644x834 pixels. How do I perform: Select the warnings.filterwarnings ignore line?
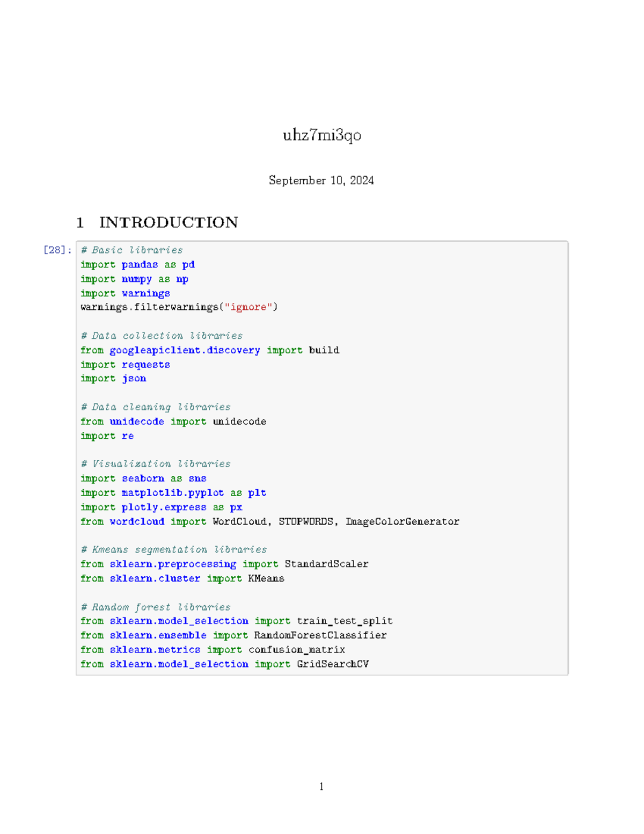178,307
